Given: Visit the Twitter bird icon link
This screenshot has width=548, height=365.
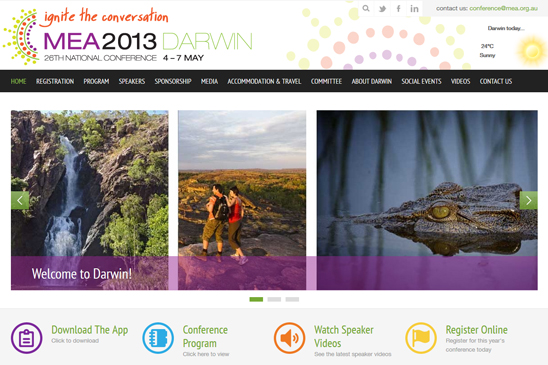Looking at the screenshot, I should (382, 9).
